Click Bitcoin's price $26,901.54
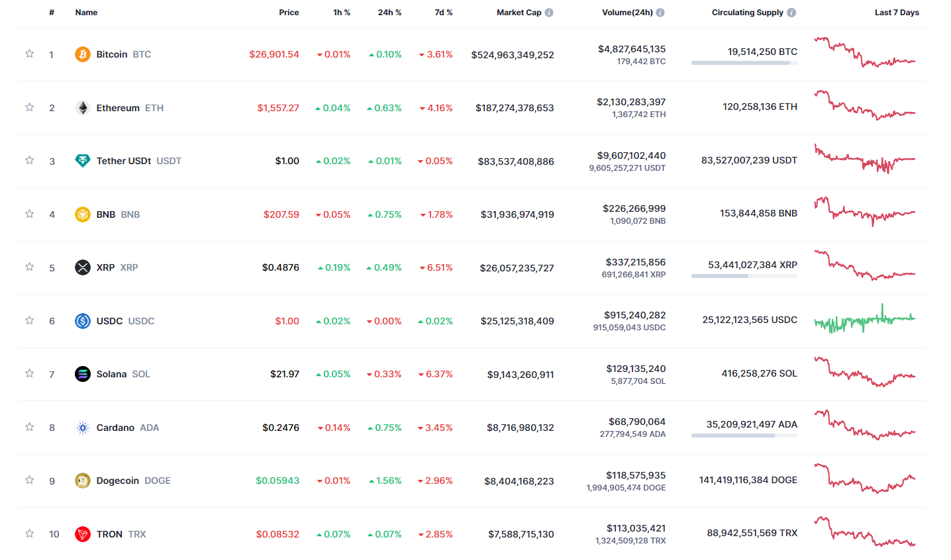Viewport: 951px width, 560px height. [274, 54]
